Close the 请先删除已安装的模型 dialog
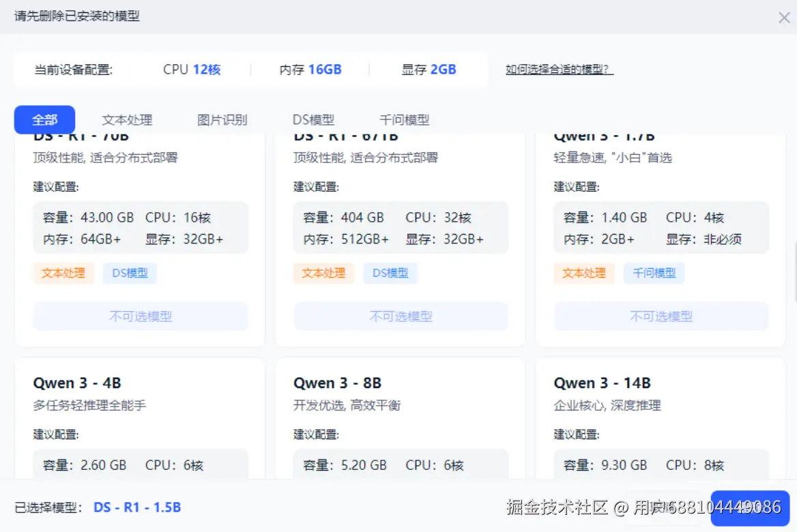797x532 pixels. pyautogui.click(x=783, y=18)
